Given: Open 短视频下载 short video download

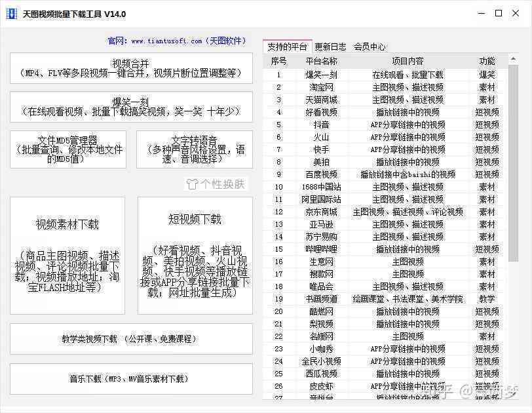Looking at the screenshot, I should coord(195,256).
